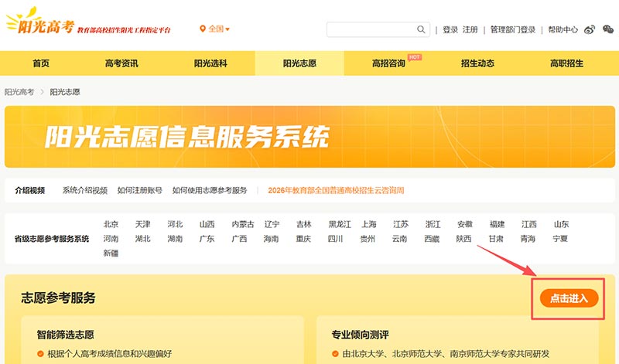Select the 宁夏 province link
Image resolution: width=619 pixels, height=364 pixels.
coord(560,239)
